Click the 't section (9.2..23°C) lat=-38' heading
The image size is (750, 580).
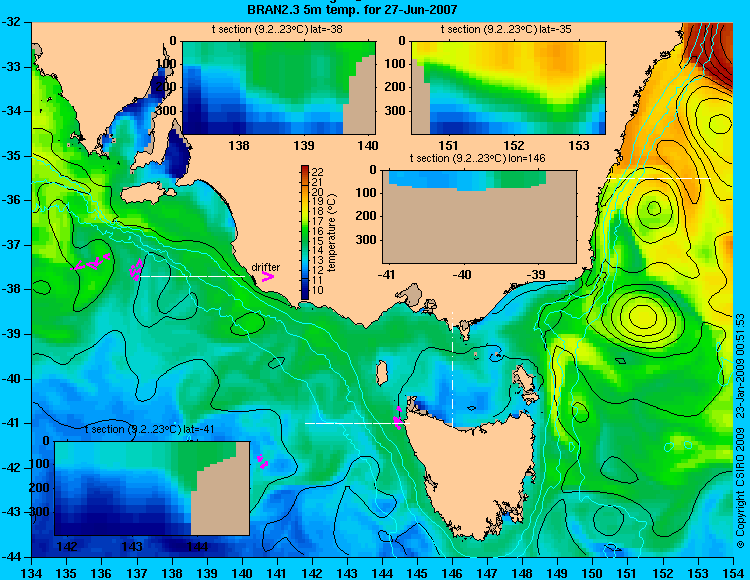[277, 29]
